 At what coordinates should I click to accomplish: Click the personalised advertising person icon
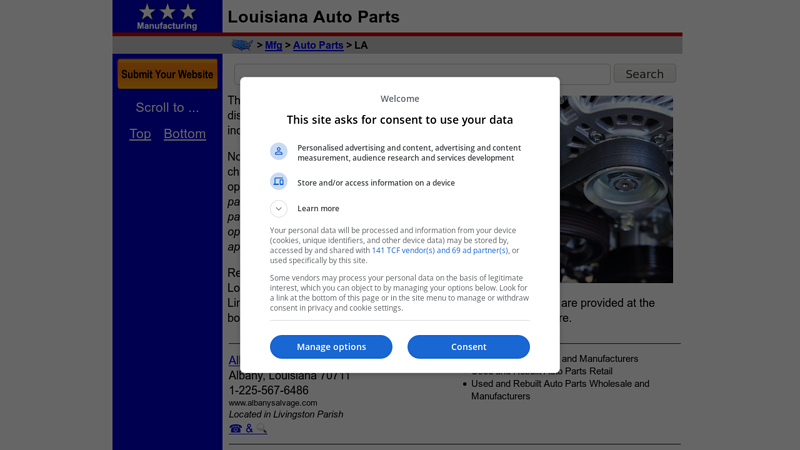[x=279, y=151]
